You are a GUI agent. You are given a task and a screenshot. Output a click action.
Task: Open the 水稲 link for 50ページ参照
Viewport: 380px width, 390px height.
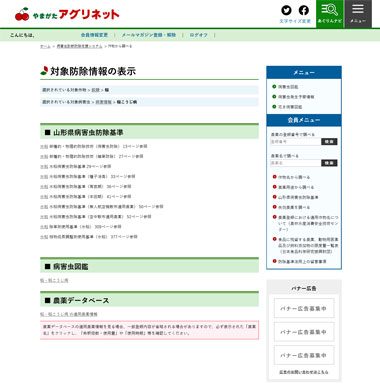[x=44, y=207]
